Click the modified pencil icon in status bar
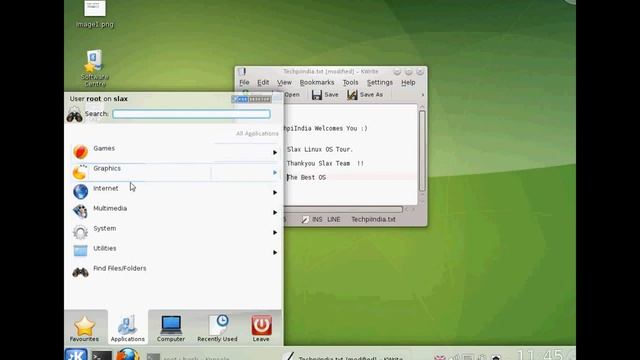The height and width of the screenshot is (360, 640). click(x=305, y=220)
